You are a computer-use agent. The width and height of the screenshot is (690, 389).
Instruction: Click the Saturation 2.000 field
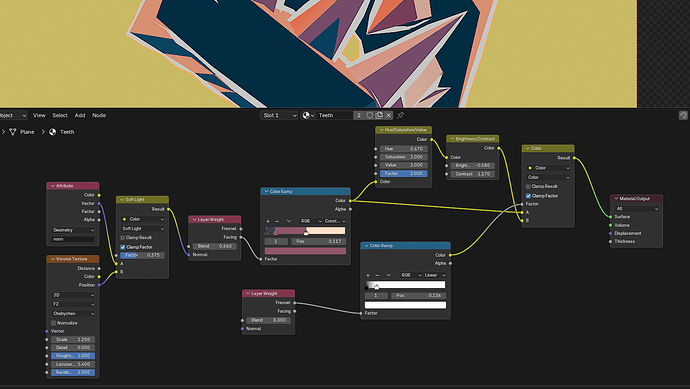click(x=404, y=157)
